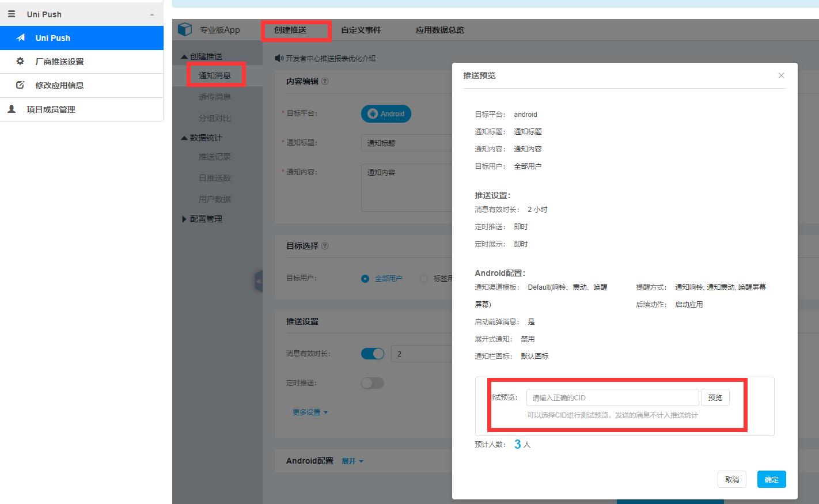Select the 全部用户 radio button
Image resolution: width=819 pixels, height=504 pixels.
pyautogui.click(x=365, y=279)
